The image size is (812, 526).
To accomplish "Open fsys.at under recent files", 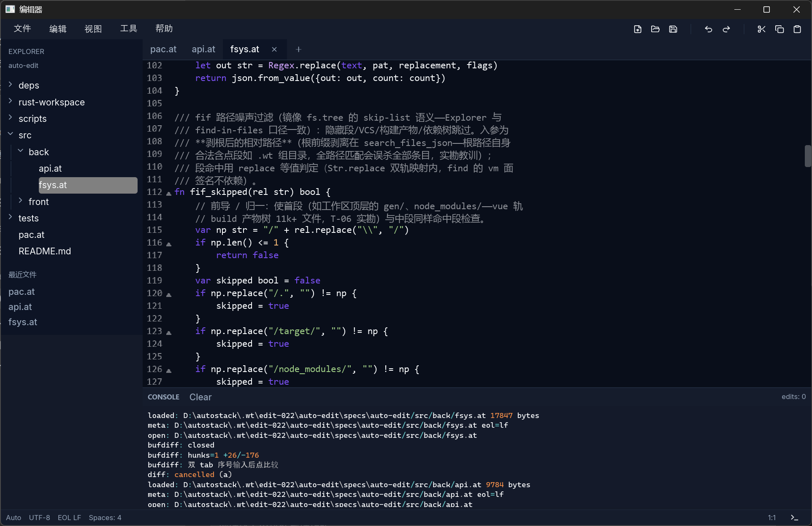I will [23, 322].
